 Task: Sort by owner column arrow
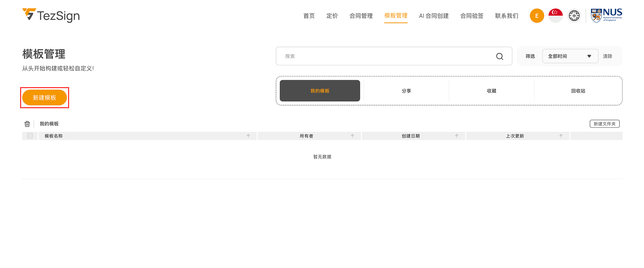[352, 136]
